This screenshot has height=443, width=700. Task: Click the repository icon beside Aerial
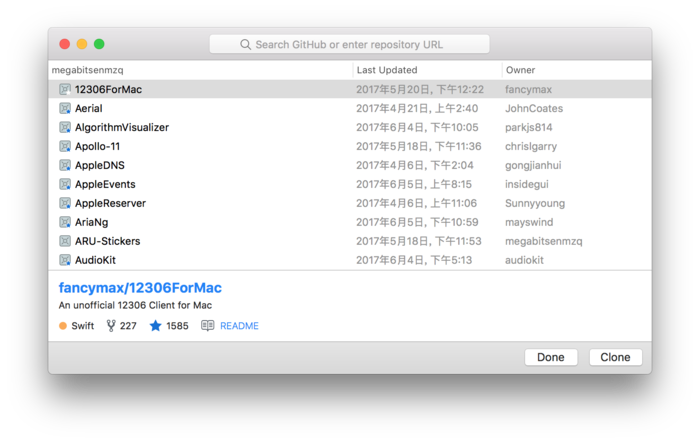tap(65, 109)
